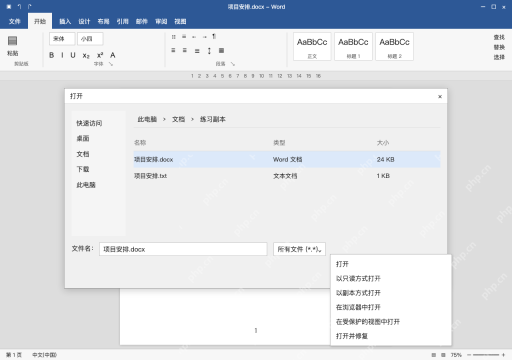This screenshot has height=360, width=512.
Task: Click the decrease indent icon
Action: coord(194,37)
